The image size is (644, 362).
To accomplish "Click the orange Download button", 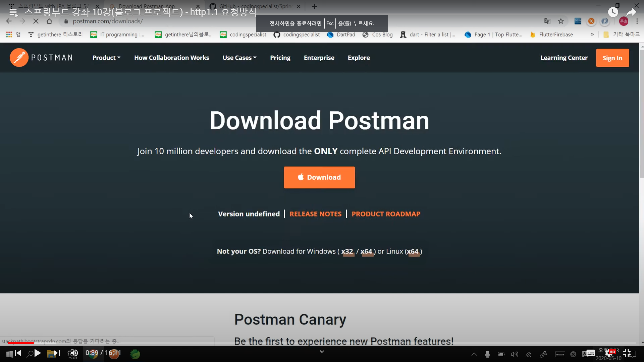I will pyautogui.click(x=319, y=177).
